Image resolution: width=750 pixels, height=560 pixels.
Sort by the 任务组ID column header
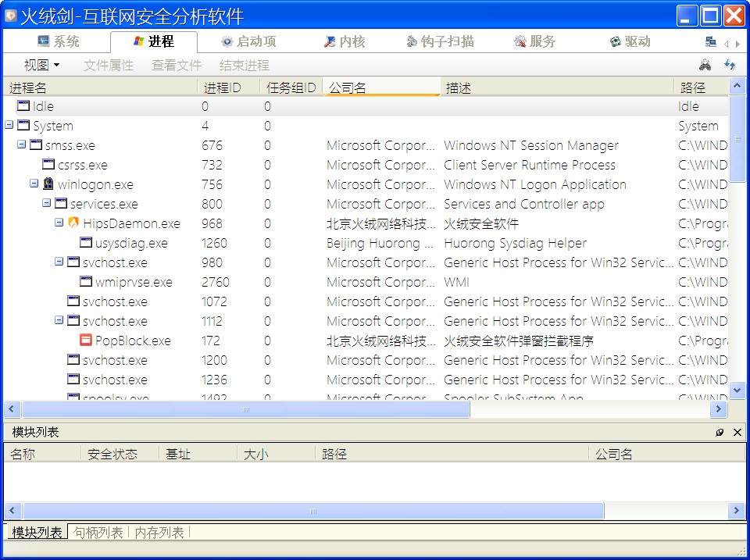(291, 87)
